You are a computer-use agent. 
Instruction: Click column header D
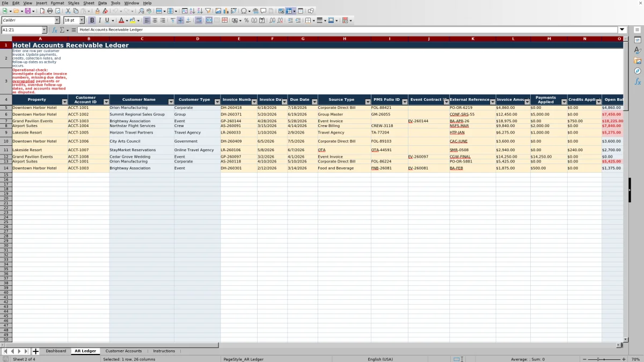coord(197,39)
